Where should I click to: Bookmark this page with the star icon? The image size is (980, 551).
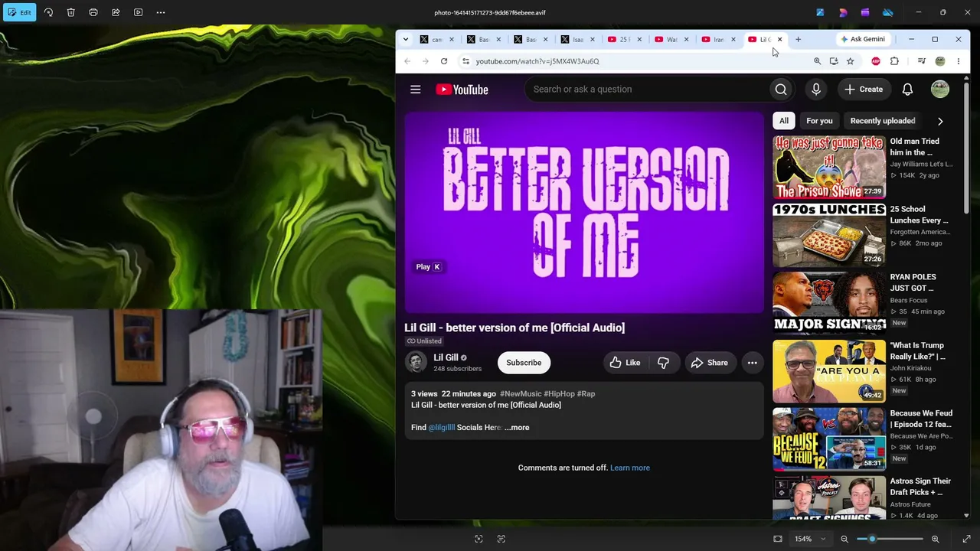[x=850, y=61]
